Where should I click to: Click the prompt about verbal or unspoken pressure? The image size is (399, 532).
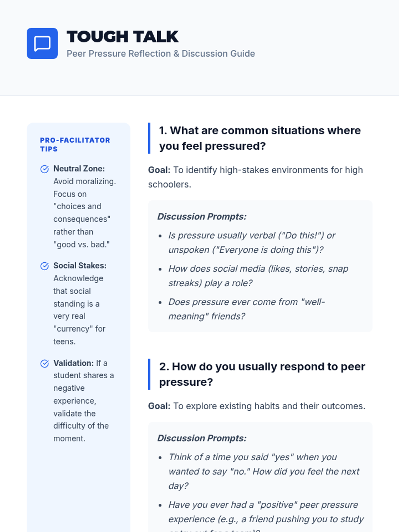[x=252, y=242]
